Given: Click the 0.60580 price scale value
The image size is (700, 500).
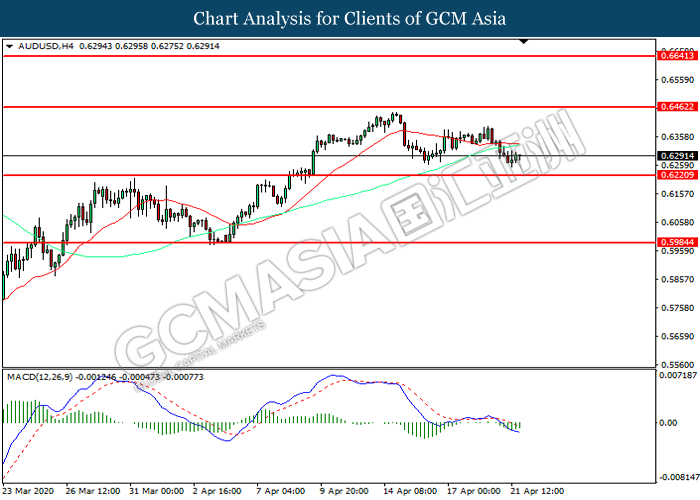Looking at the screenshot, I should click(x=678, y=222).
